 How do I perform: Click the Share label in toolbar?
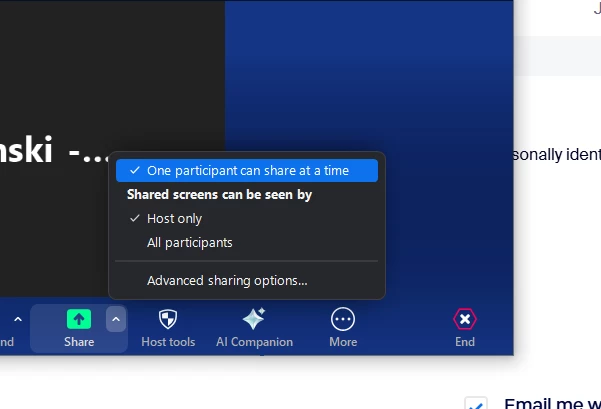tap(79, 342)
